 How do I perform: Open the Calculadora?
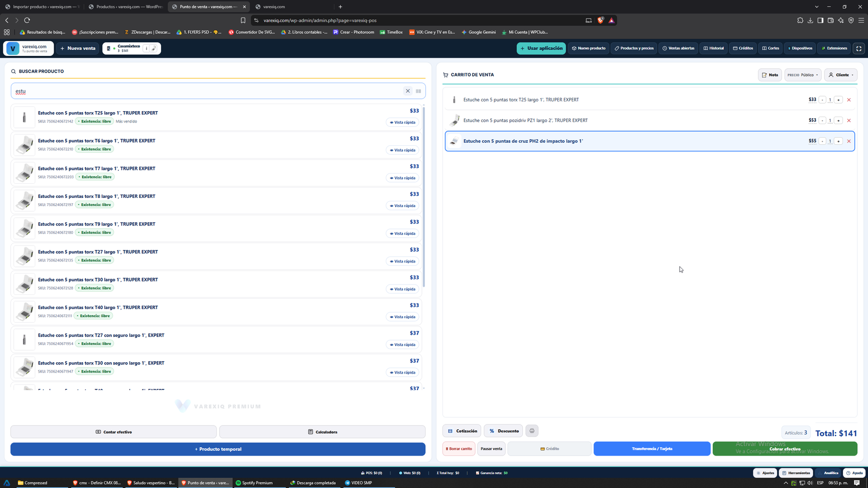click(322, 432)
